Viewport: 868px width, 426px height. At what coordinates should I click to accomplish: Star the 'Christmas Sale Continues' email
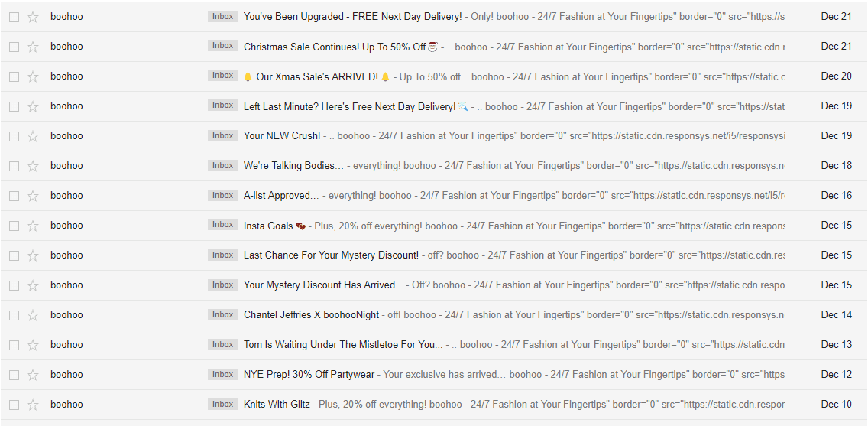coord(33,47)
